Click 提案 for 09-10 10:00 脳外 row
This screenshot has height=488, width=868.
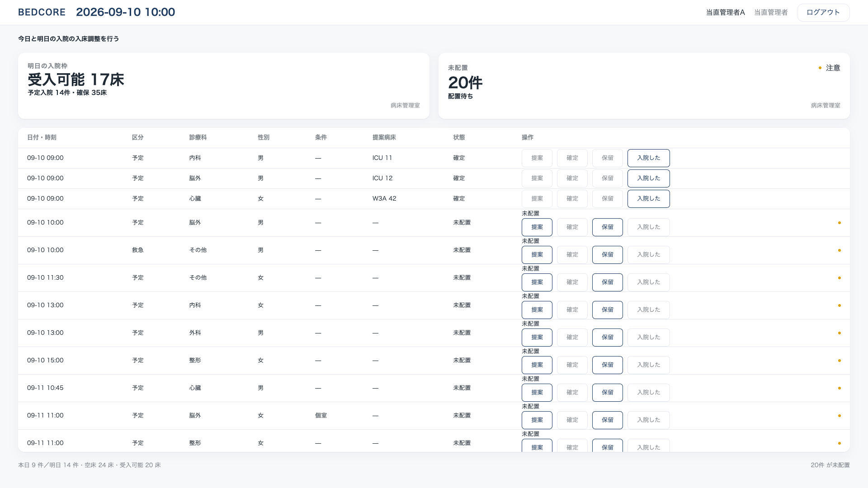pyautogui.click(x=537, y=227)
